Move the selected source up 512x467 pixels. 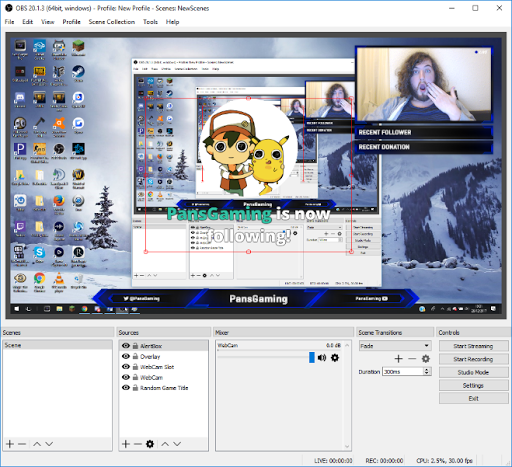coord(165,444)
